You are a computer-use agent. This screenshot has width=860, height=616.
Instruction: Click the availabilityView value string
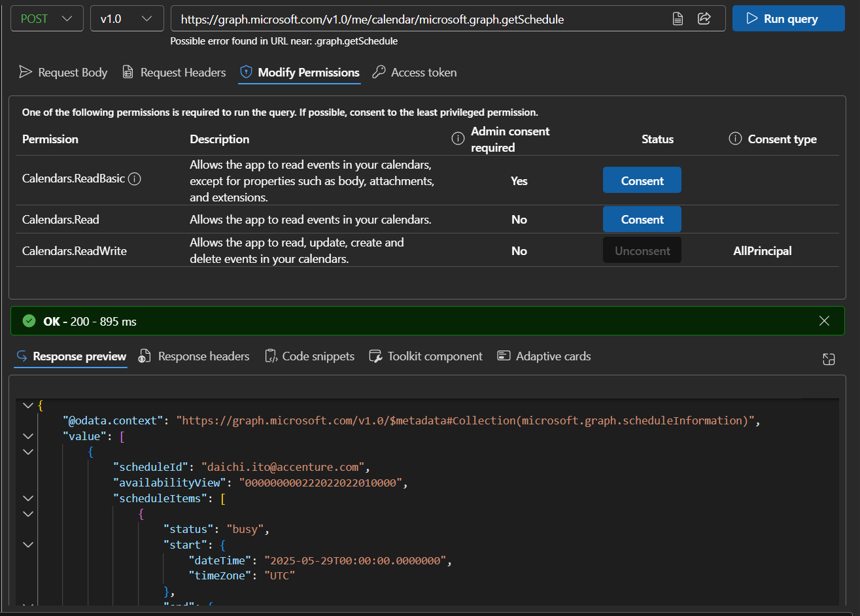pyautogui.click(x=320, y=483)
